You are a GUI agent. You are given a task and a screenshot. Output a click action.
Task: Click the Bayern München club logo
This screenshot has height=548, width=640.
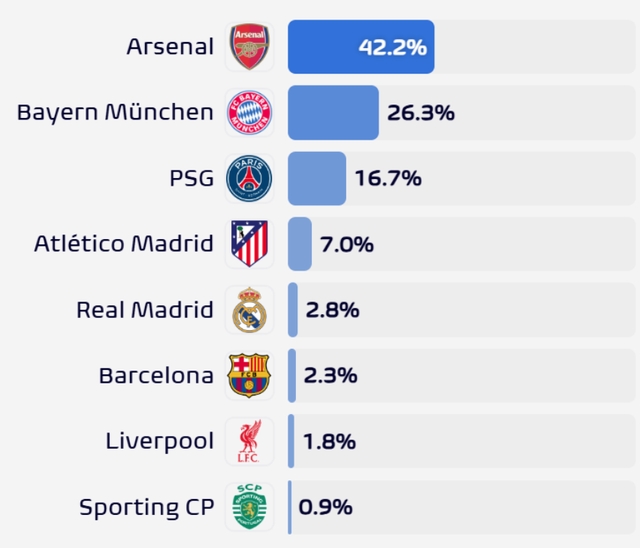point(249,112)
